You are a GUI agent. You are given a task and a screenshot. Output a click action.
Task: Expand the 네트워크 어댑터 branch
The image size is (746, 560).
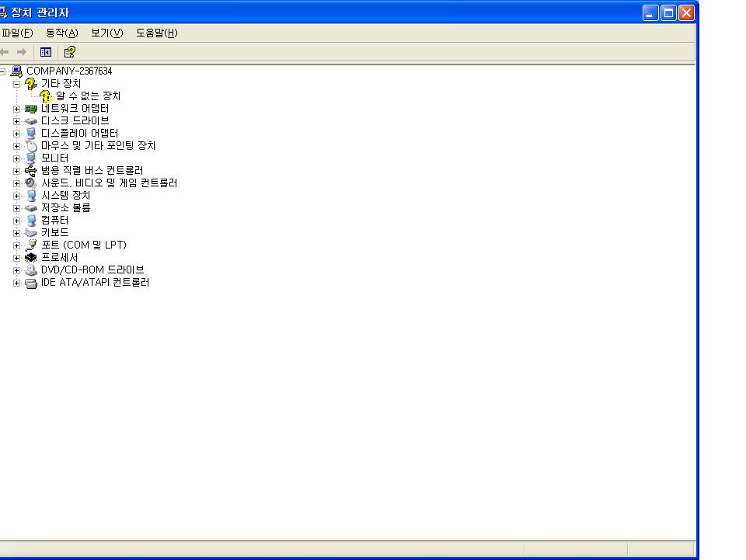16,109
